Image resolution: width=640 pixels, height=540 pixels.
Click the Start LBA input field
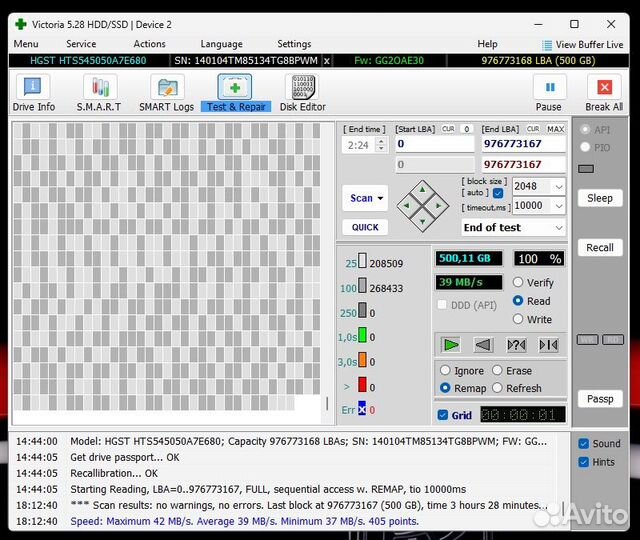point(434,144)
